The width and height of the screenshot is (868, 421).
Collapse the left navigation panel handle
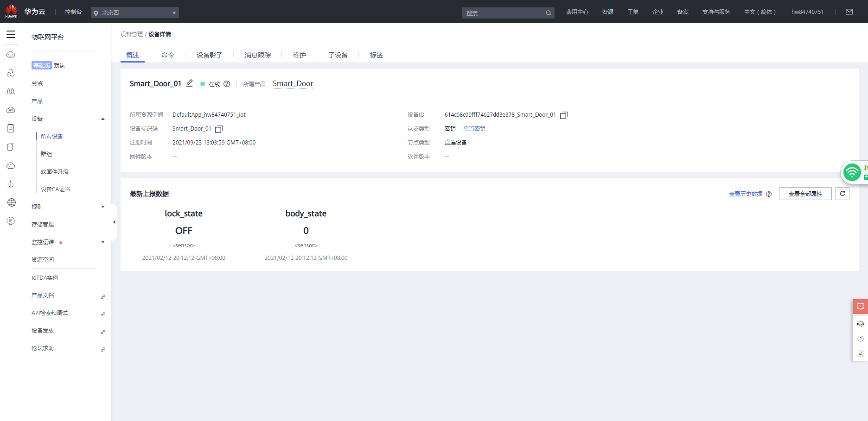coord(114,222)
